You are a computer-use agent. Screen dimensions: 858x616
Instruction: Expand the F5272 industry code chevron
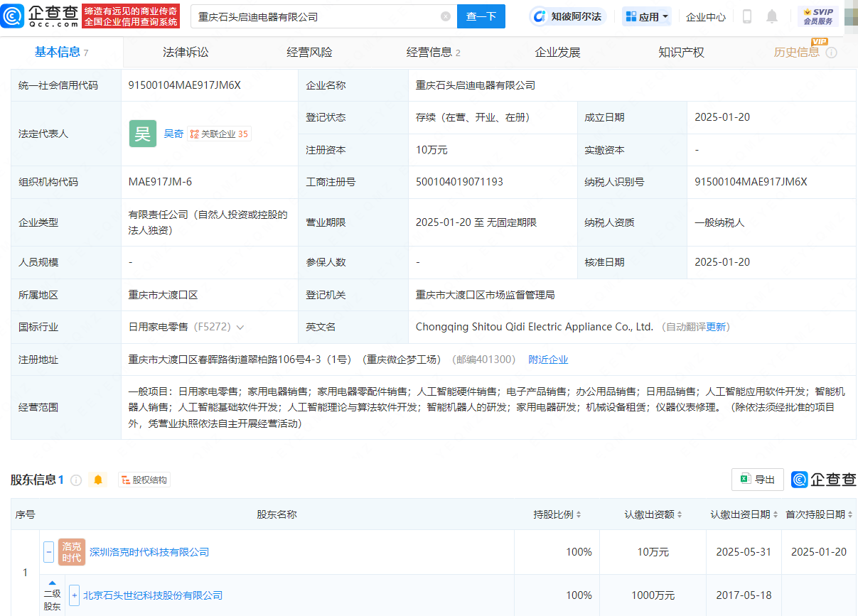tap(240, 327)
